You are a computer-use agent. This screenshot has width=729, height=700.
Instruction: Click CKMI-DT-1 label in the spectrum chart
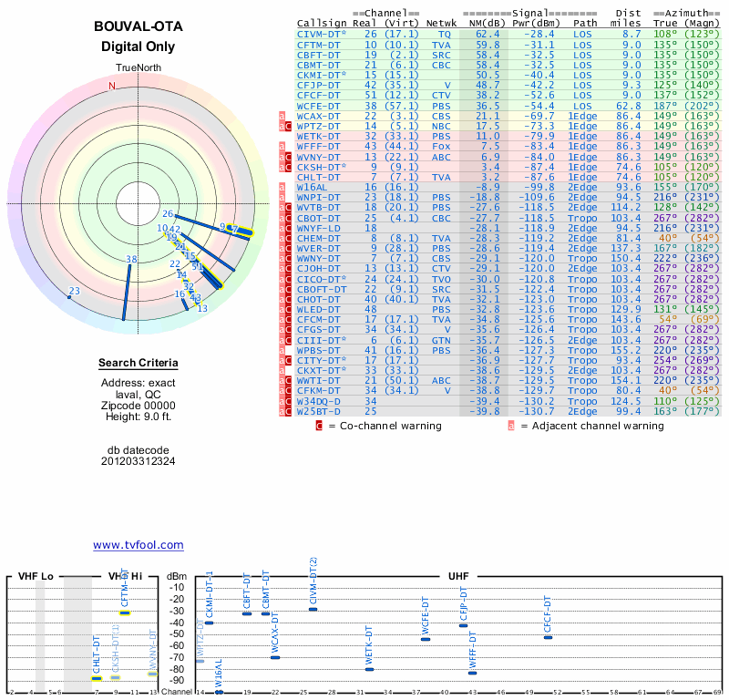point(210,595)
